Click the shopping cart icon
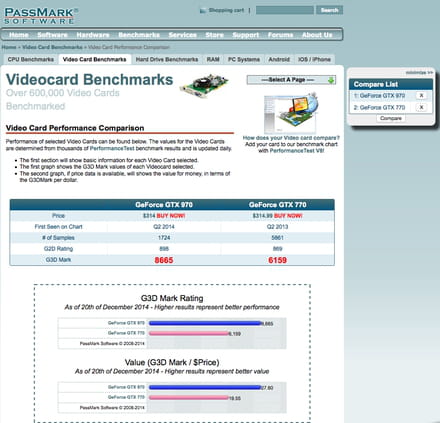 pos(203,11)
